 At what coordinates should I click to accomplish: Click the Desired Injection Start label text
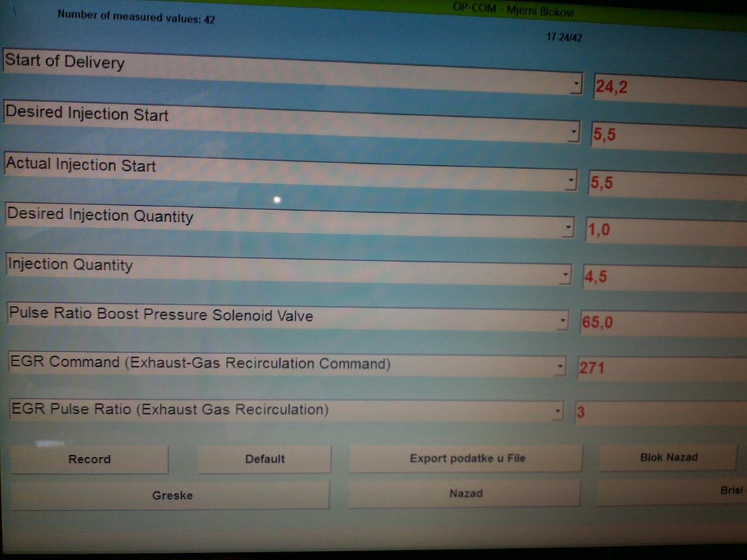pos(87,113)
